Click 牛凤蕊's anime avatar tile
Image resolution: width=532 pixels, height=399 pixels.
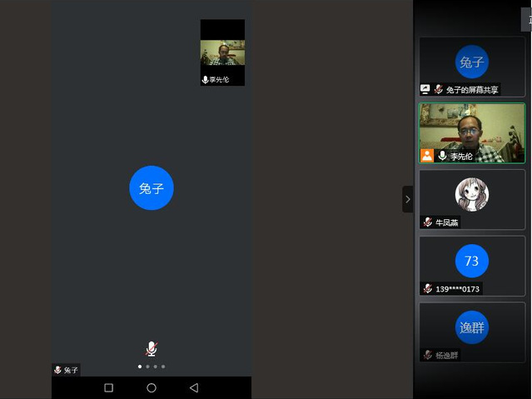[x=471, y=195]
